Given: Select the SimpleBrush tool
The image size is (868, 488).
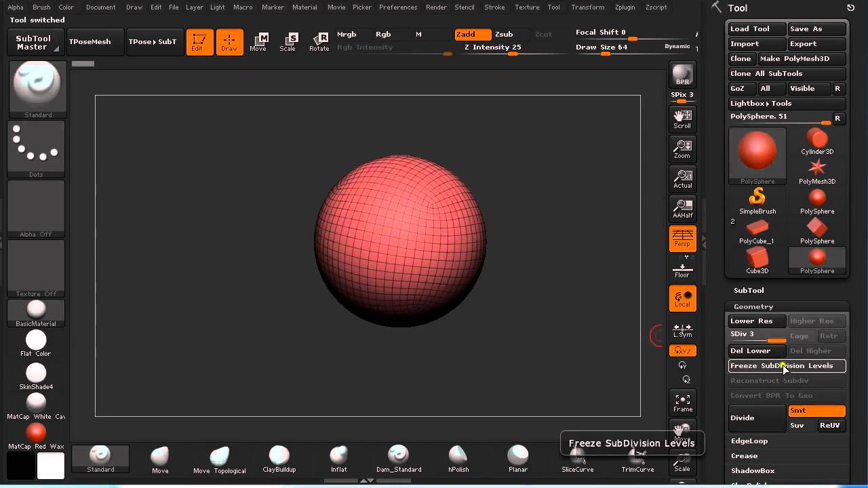Looking at the screenshot, I should pos(757,201).
